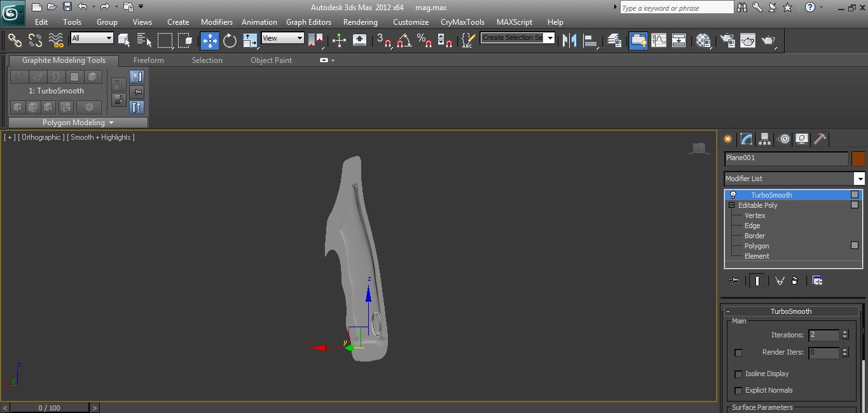Collapse Editable Poly in the modifier stack

coord(731,205)
